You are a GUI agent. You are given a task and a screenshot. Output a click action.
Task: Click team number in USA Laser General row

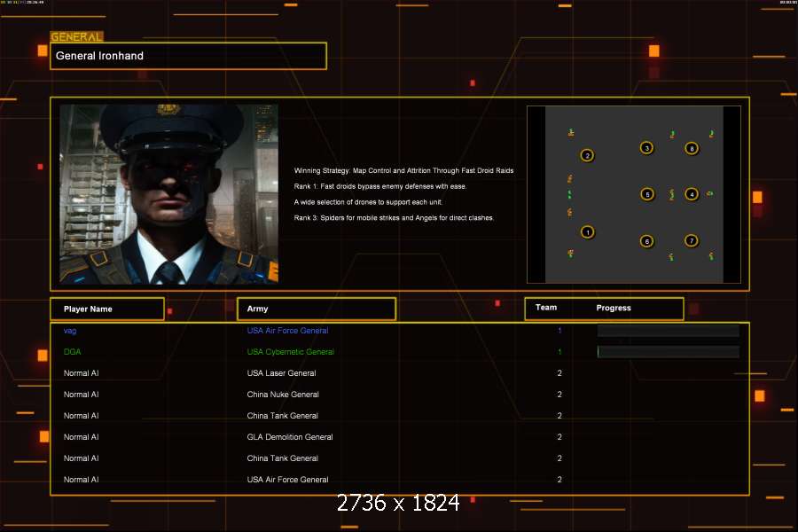point(559,373)
